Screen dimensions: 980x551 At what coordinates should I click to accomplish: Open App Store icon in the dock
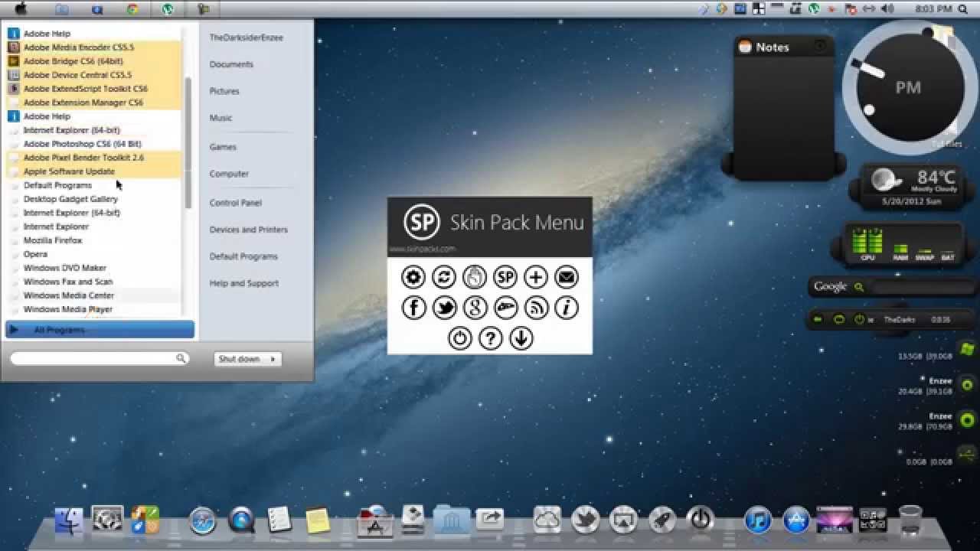(x=796, y=520)
